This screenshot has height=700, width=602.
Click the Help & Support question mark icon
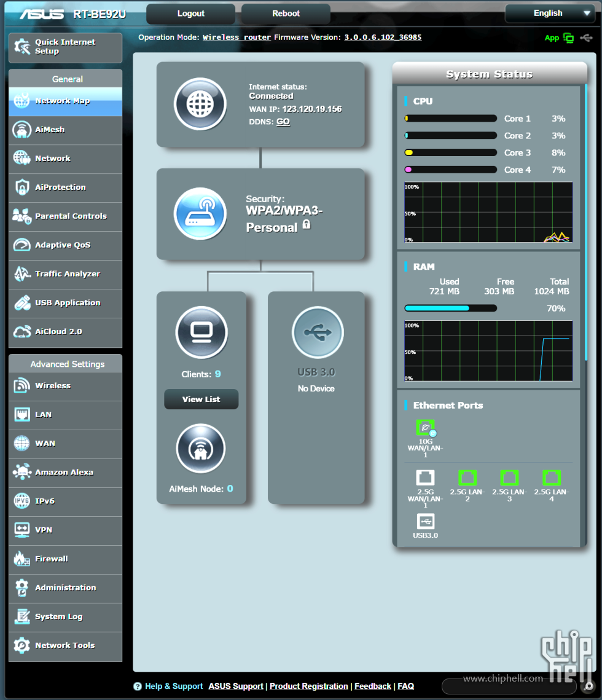(x=138, y=686)
